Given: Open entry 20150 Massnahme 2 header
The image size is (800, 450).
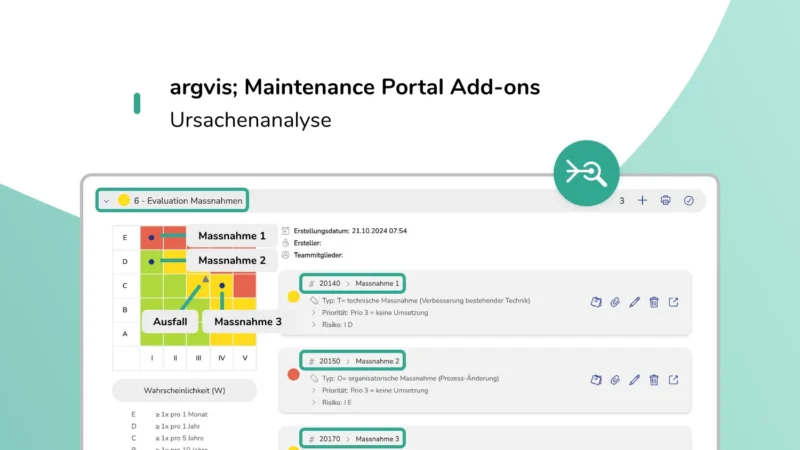Looking at the screenshot, I should coord(353,361).
